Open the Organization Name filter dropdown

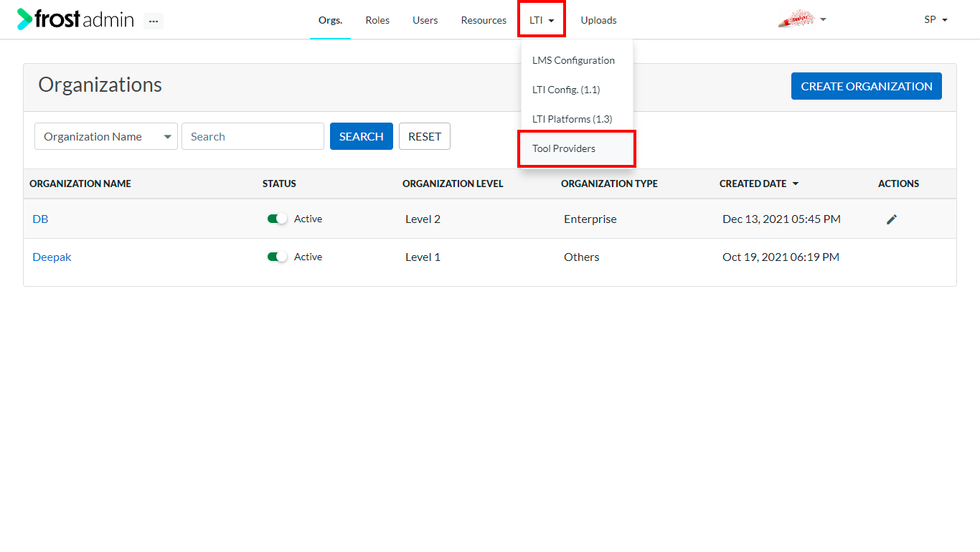pyautogui.click(x=106, y=136)
